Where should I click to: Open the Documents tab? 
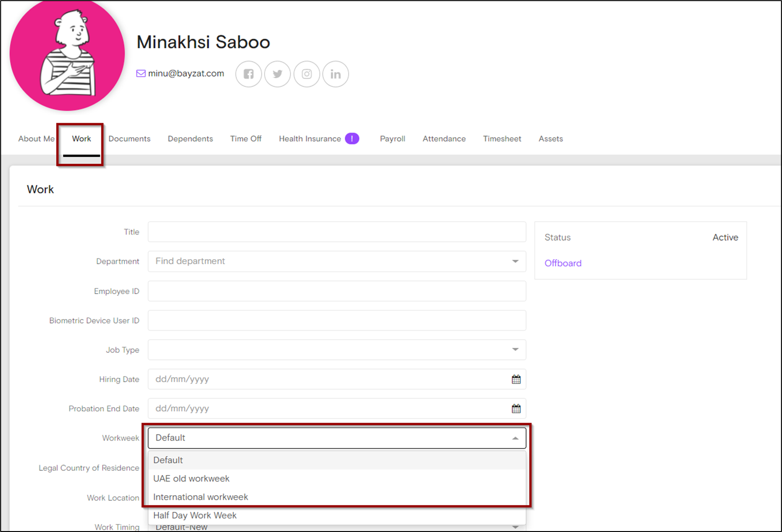point(129,139)
